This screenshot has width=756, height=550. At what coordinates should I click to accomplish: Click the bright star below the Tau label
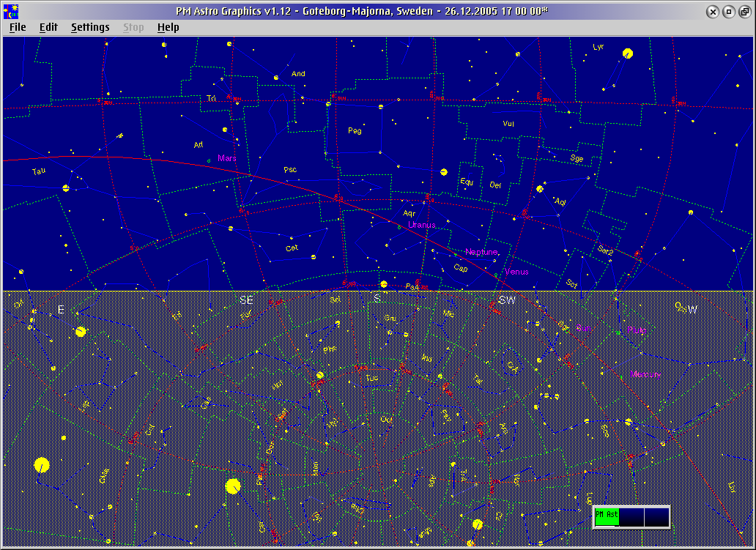click(66, 188)
